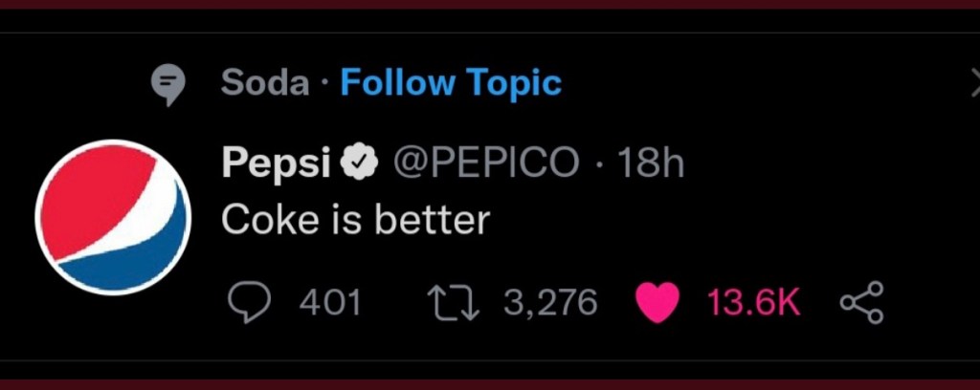Image resolution: width=980 pixels, height=390 pixels.
Task: Click the 401 replies count
Action: pyautogui.click(x=330, y=302)
